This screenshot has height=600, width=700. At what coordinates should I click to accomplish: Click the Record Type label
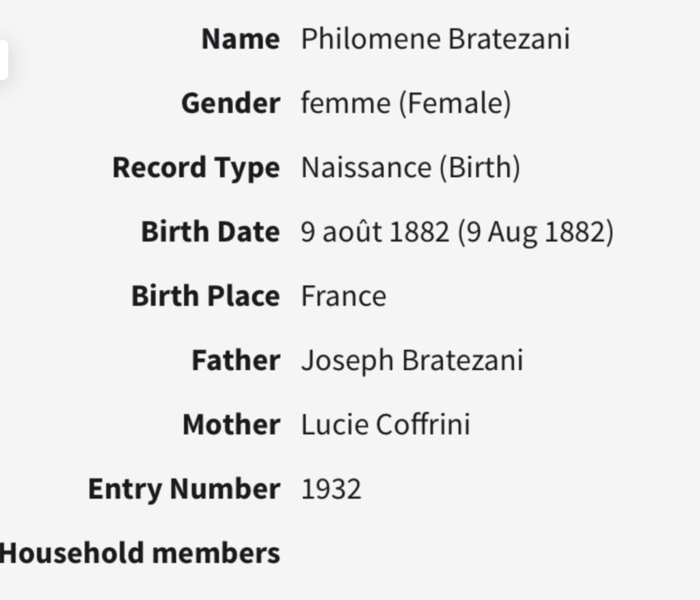click(196, 168)
